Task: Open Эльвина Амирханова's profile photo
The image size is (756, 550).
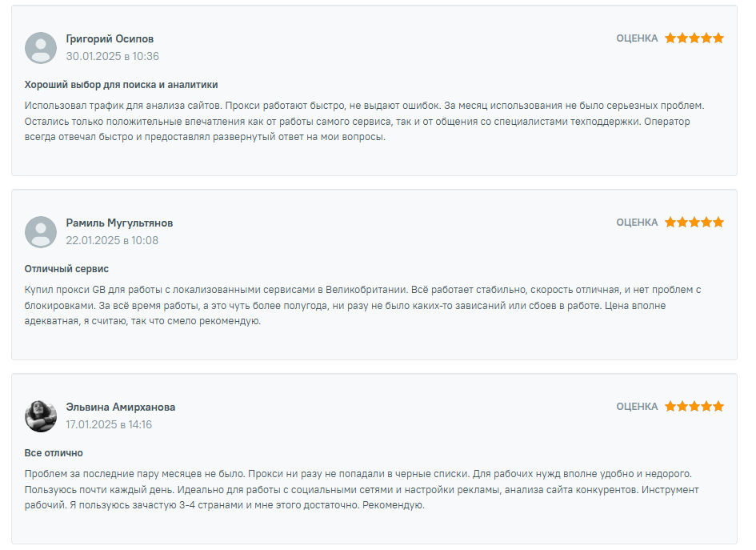Action: click(x=41, y=416)
